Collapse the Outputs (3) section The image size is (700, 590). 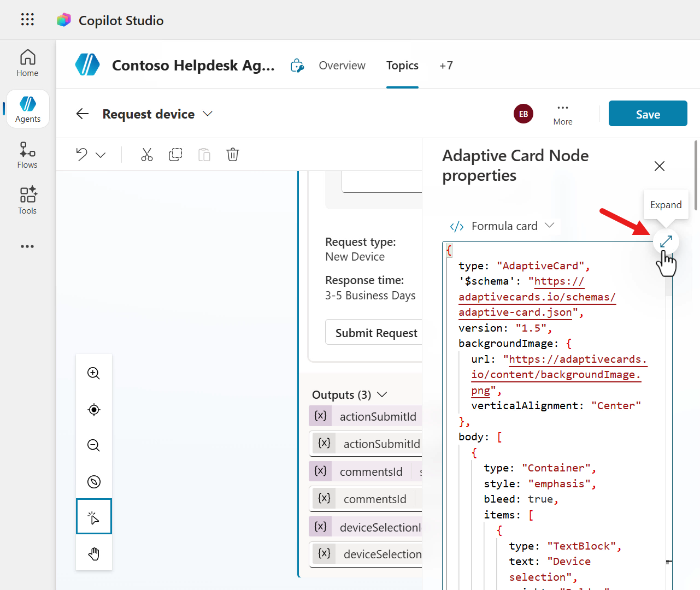(382, 394)
